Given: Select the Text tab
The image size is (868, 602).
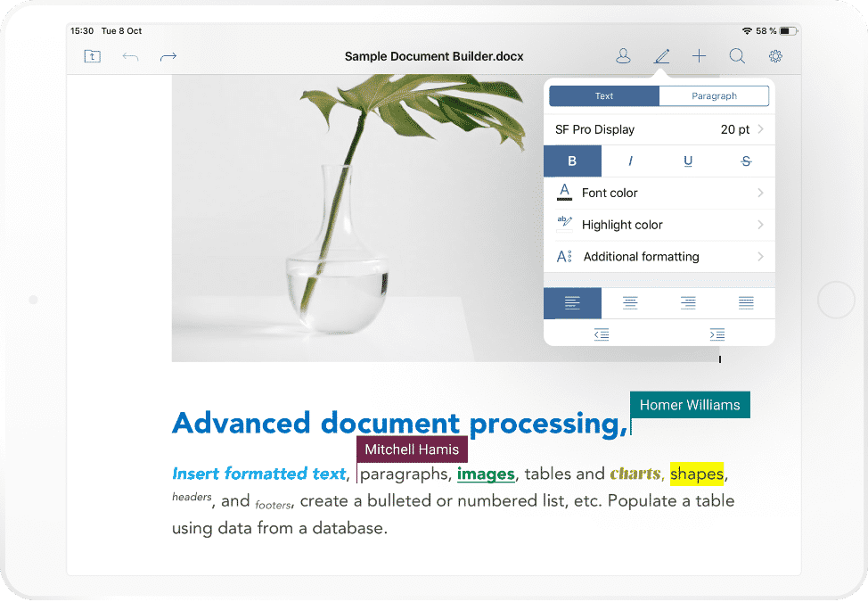Looking at the screenshot, I should (603, 95).
